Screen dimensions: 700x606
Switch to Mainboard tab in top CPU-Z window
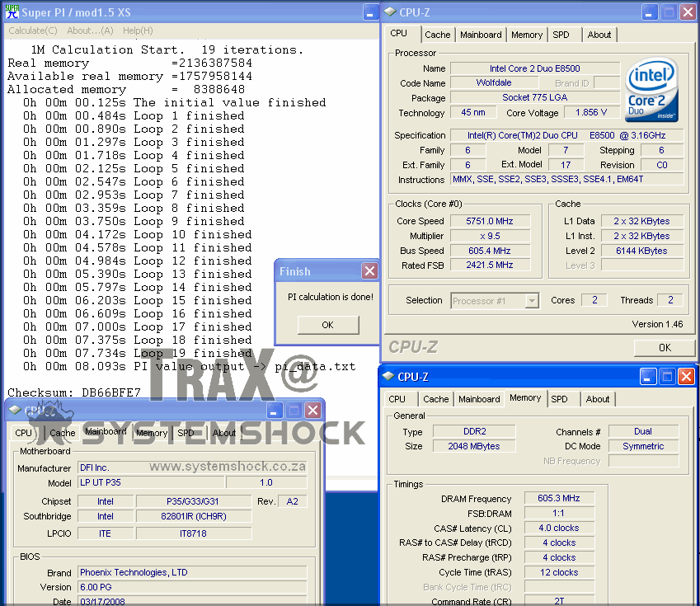point(481,35)
